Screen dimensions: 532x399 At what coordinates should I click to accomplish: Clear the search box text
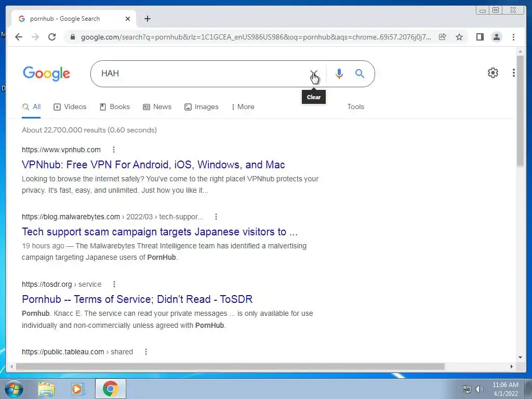(314, 74)
